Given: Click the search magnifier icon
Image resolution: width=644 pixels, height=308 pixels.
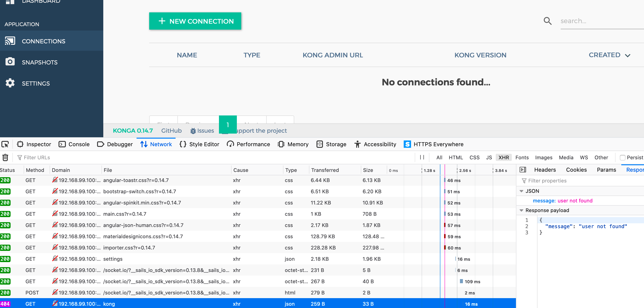Looking at the screenshot, I should 547,21.
